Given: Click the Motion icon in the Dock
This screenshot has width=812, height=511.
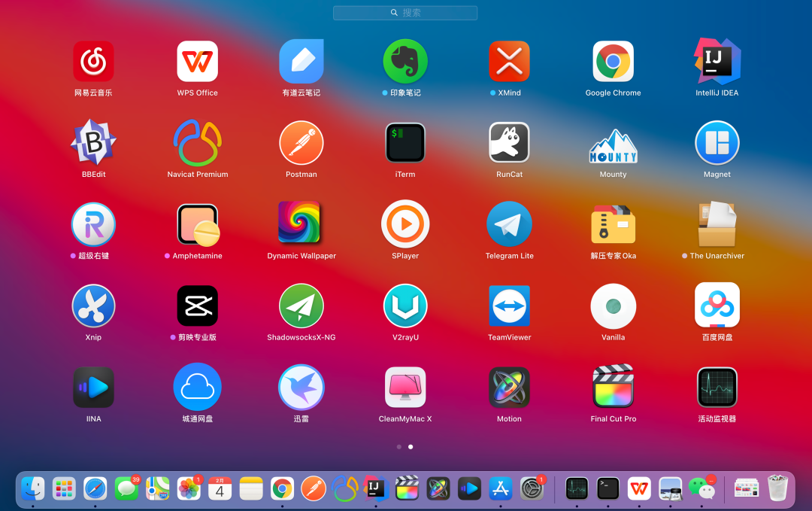Looking at the screenshot, I should pos(438,488).
